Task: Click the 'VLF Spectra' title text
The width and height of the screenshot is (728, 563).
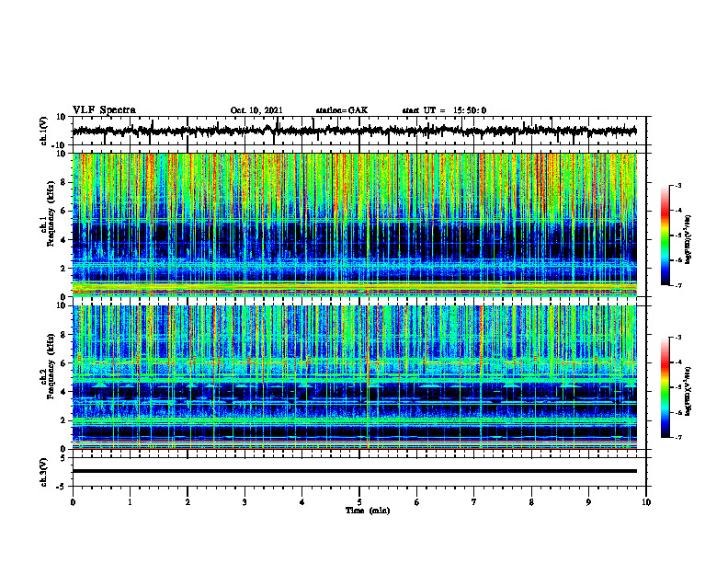Action: click(104, 110)
